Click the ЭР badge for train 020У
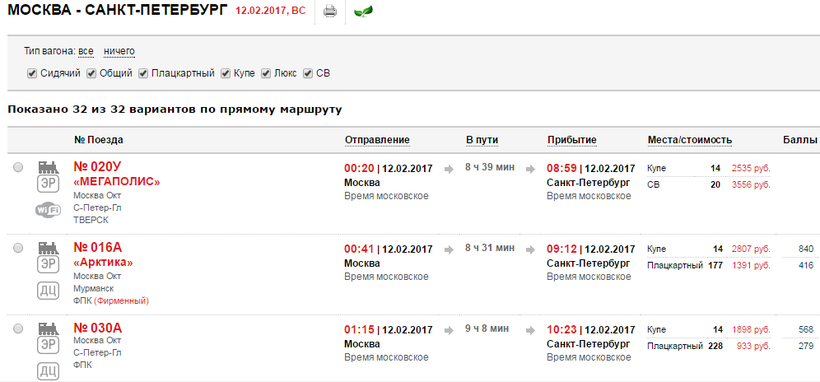 48,184
